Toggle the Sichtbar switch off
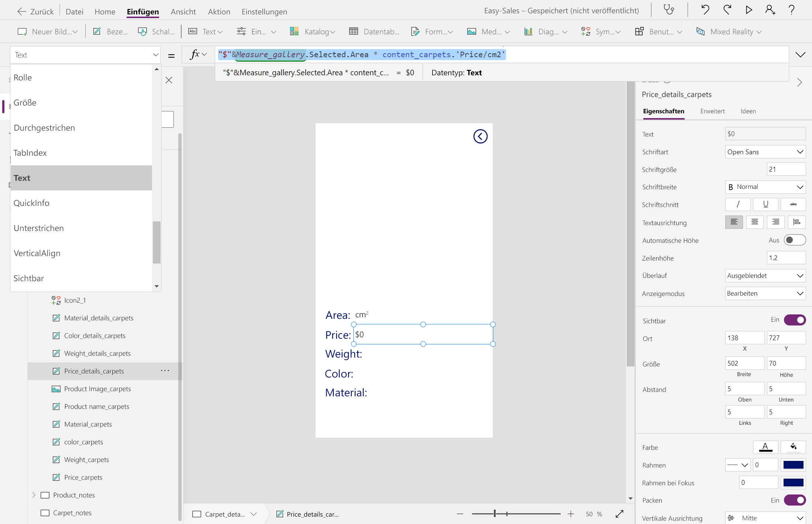 coord(794,320)
